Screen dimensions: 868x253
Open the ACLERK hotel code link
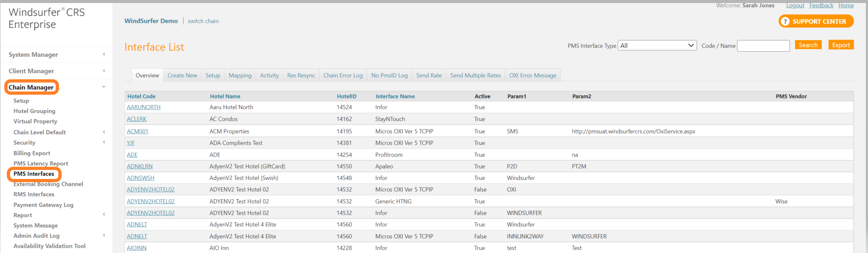pyautogui.click(x=137, y=119)
